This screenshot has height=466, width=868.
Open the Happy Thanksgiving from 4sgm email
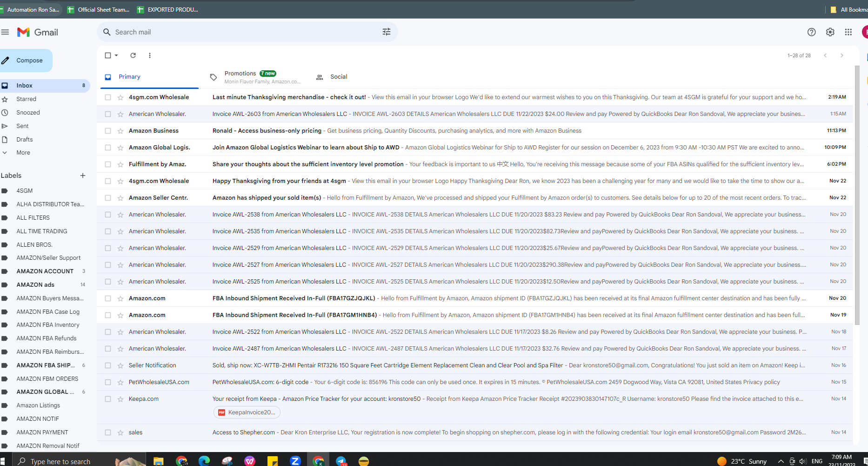point(474,181)
